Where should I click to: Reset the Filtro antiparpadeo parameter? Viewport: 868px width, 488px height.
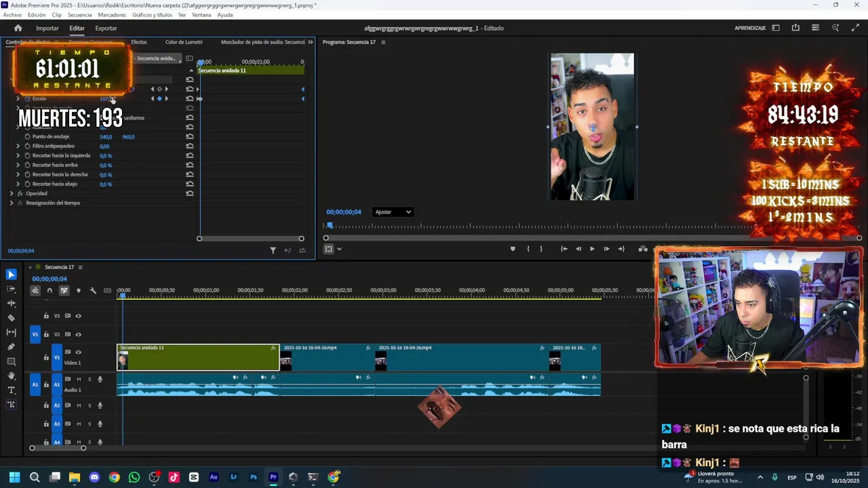point(190,146)
